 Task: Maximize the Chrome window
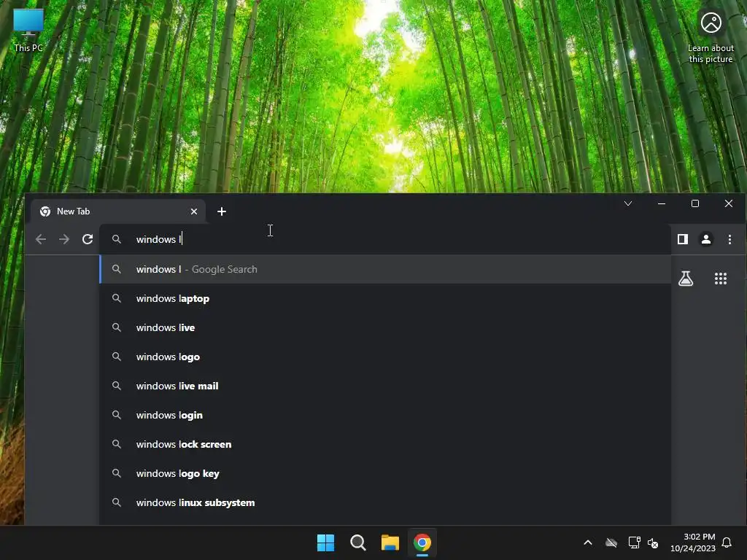[695, 203]
